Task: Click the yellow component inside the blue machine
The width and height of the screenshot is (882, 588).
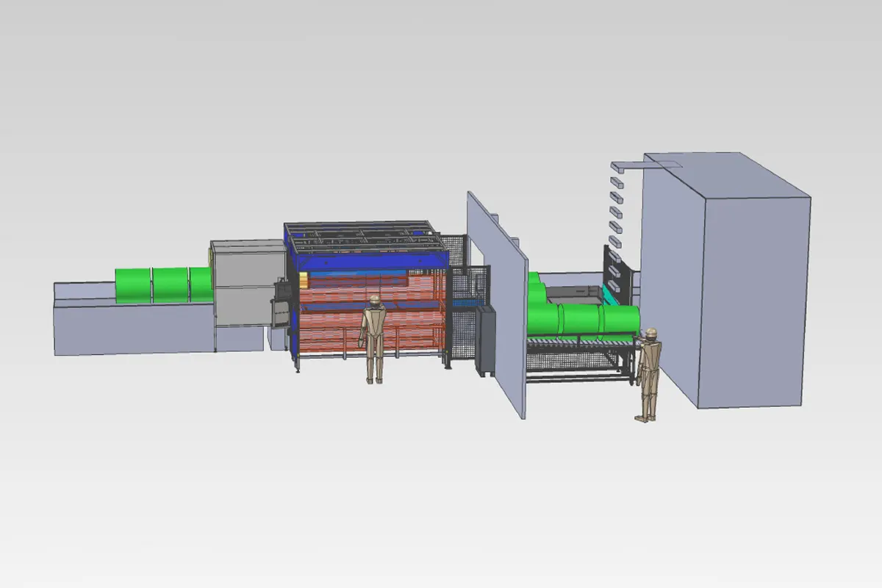Action: click(x=304, y=280)
